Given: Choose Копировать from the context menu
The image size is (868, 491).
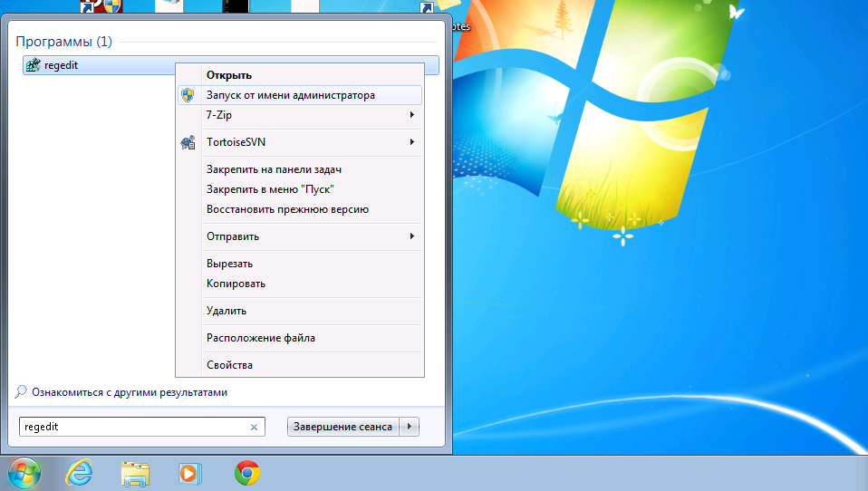Looking at the screenshot, I should pyautogui.click(x=300, y=284).
